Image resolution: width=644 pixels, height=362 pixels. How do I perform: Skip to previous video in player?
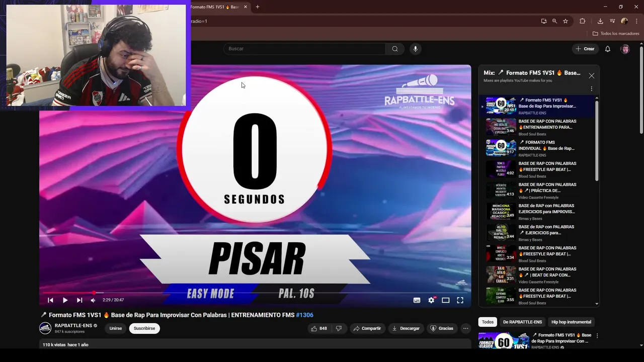(x=50, y=300)
